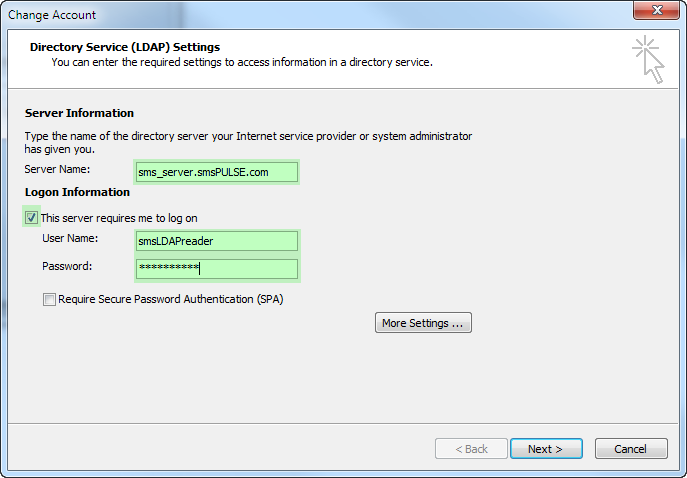Screen dimensions: 687x478
Task: Click the Next button
Action: [x=546, y=449]
